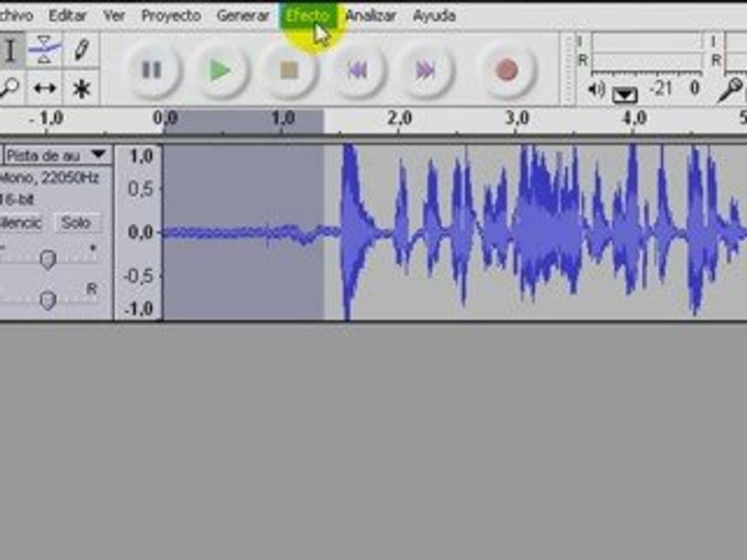Click the 4,0 mark on the timeline ruler
Viewport: 747px width, 560px height.
tap(634, 118)
